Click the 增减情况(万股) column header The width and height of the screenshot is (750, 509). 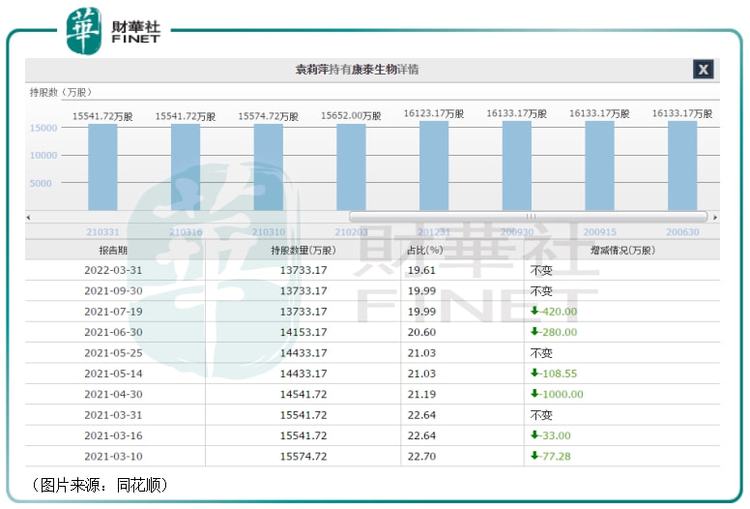point(621,250)
